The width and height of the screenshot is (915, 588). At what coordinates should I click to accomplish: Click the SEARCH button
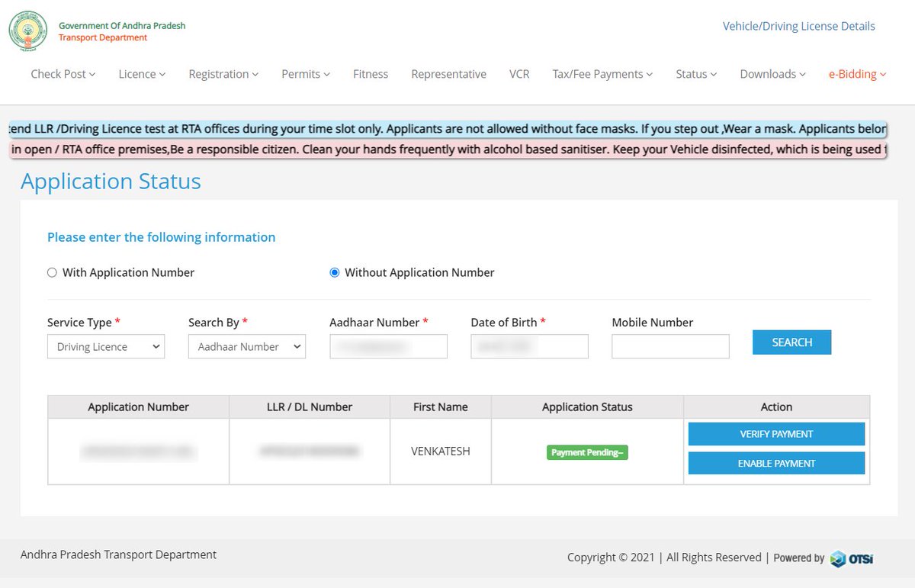[791, 342]
